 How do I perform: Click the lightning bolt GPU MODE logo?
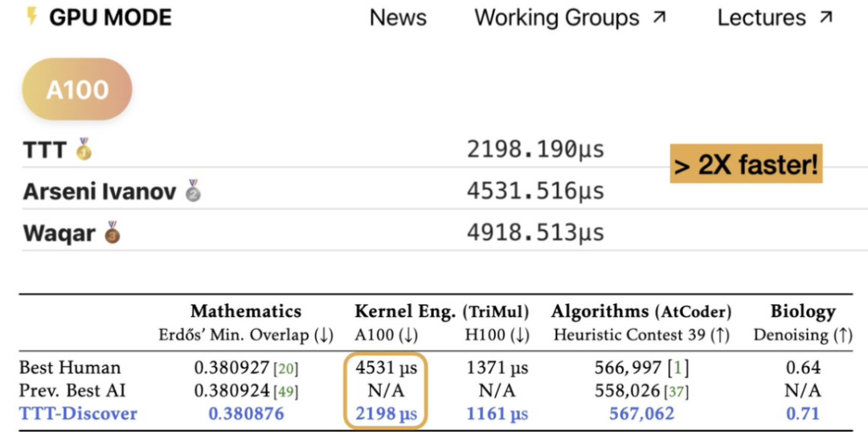coord(31,16)
